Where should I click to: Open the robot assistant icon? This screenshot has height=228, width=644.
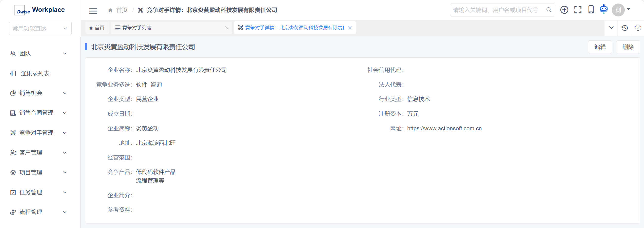(604, 9)
